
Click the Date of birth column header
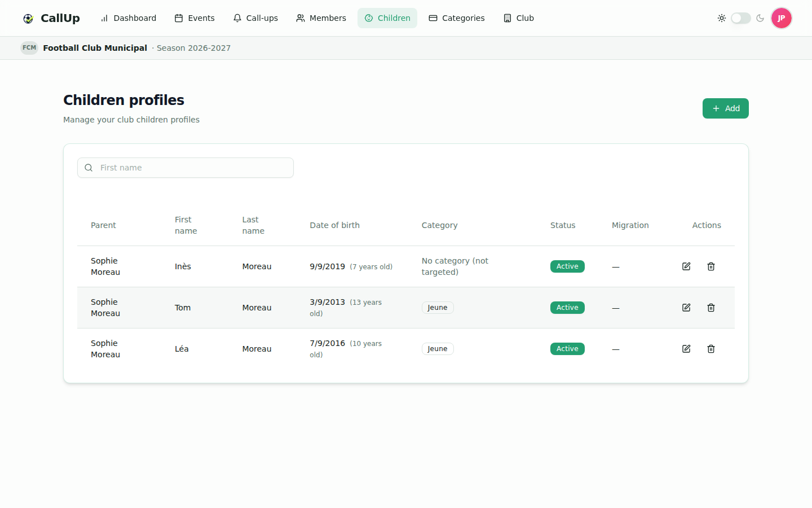[x=335, y=225]
